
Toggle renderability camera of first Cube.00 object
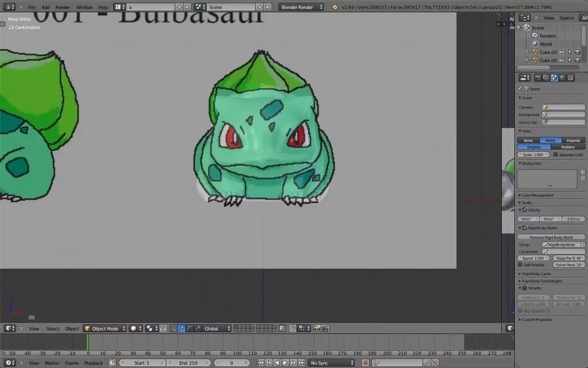[x=578, y=52]
